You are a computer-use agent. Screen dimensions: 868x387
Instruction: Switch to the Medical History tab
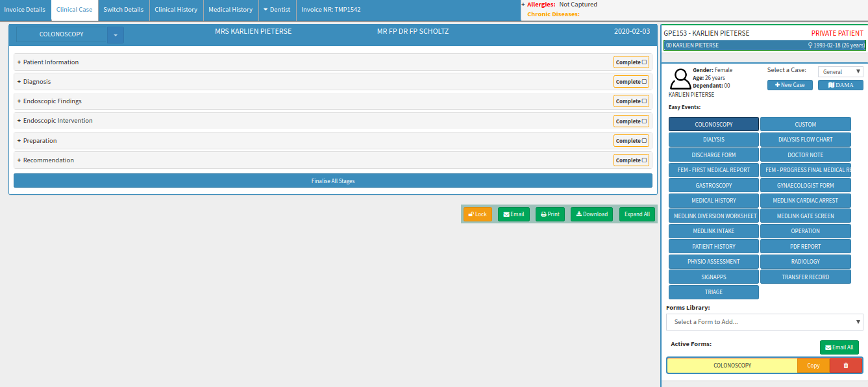pos(230,10)
